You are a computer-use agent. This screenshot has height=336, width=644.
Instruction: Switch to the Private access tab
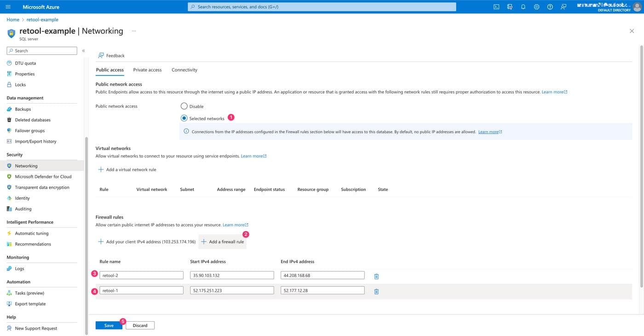147,70
